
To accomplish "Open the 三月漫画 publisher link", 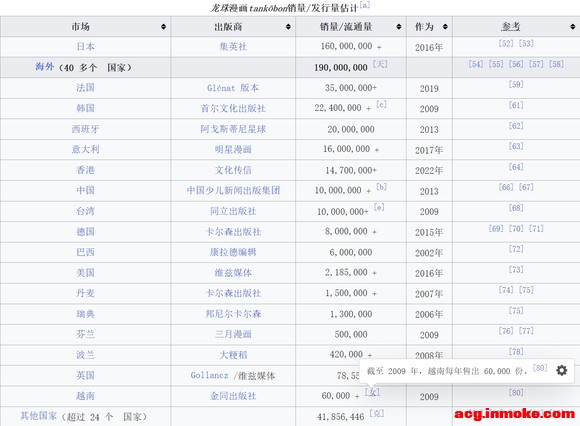I will tap(233, 334).
